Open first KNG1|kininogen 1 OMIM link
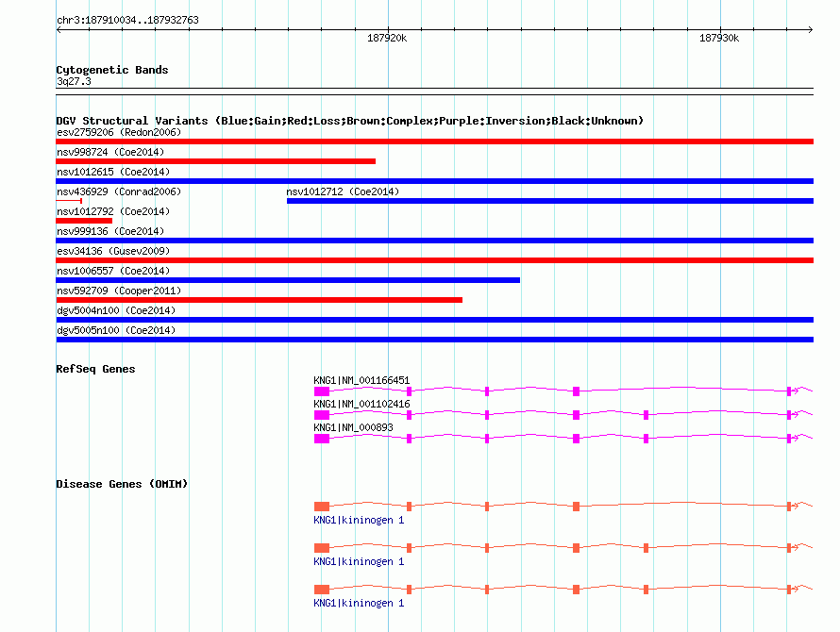This screenshot has width=840, height=632. click(359, 520)
